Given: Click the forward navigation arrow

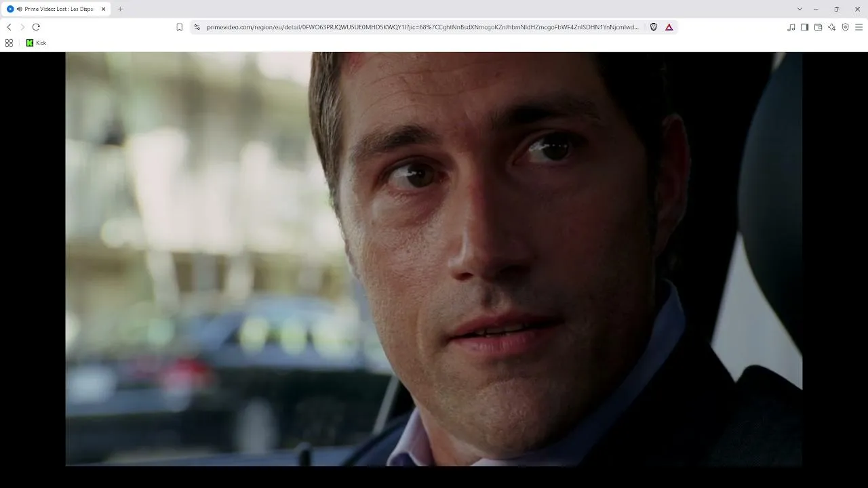Looking at the screenshot, I should (22, 27).
